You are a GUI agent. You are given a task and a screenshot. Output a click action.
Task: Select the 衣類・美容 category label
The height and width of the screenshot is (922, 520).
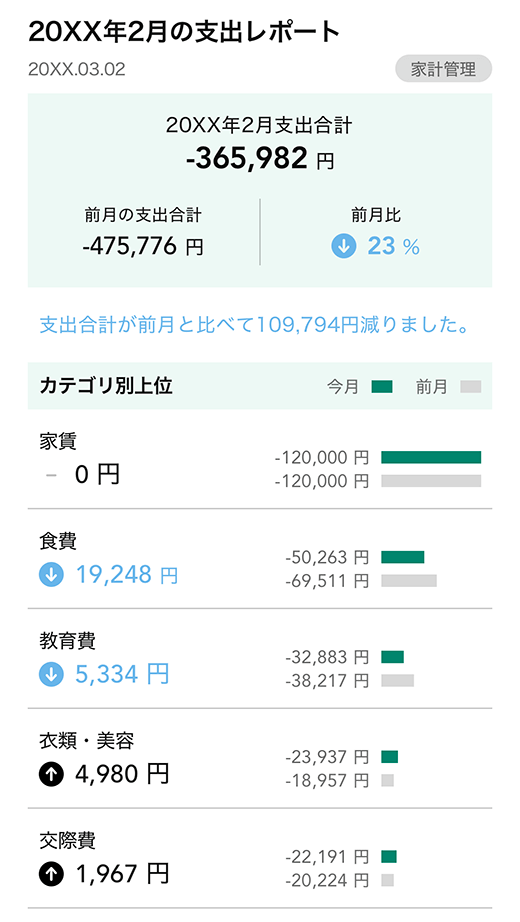86,740
